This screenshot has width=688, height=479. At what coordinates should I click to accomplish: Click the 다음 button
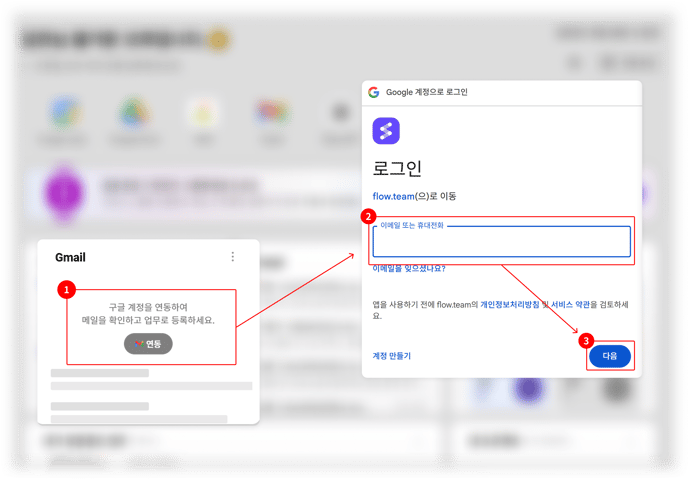click(610, 356)
